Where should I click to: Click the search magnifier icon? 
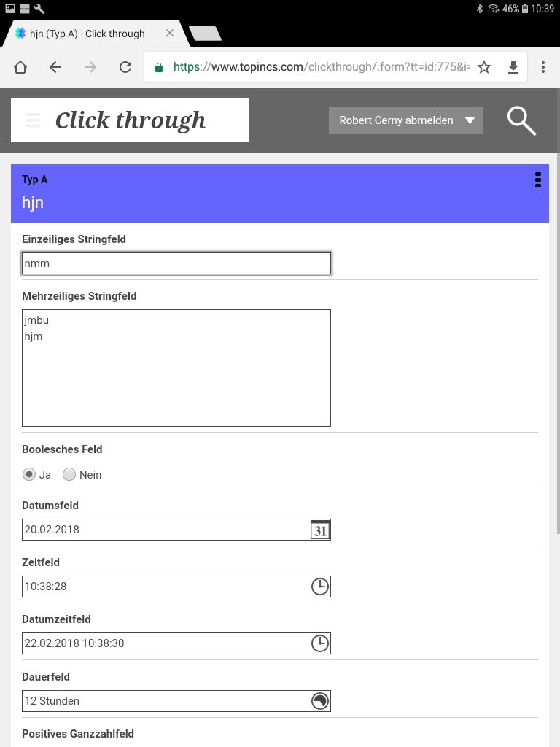[521, 120]
